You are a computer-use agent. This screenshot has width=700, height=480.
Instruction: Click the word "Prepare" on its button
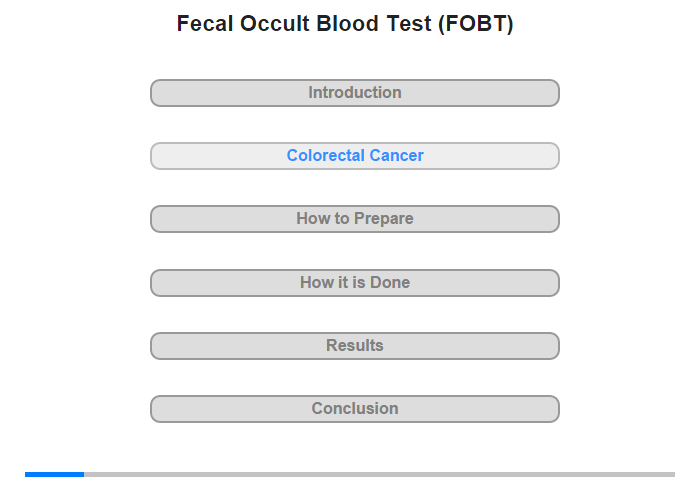pos(383,219)
